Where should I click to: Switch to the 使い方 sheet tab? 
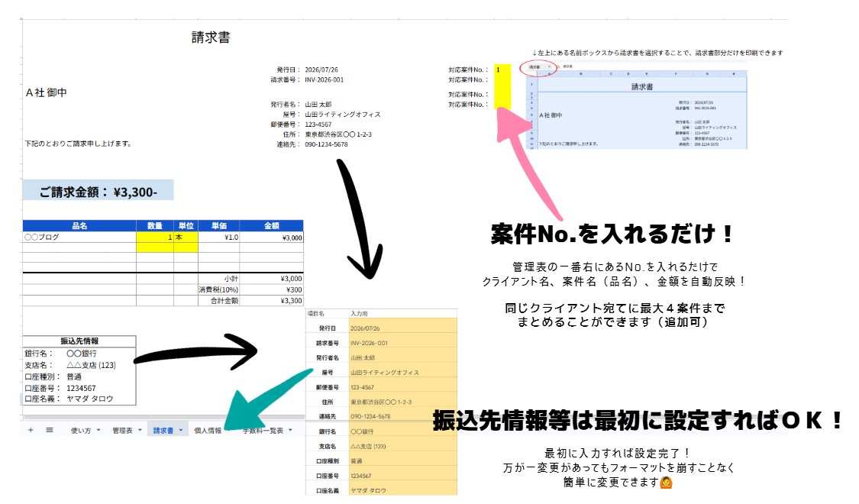81,431
